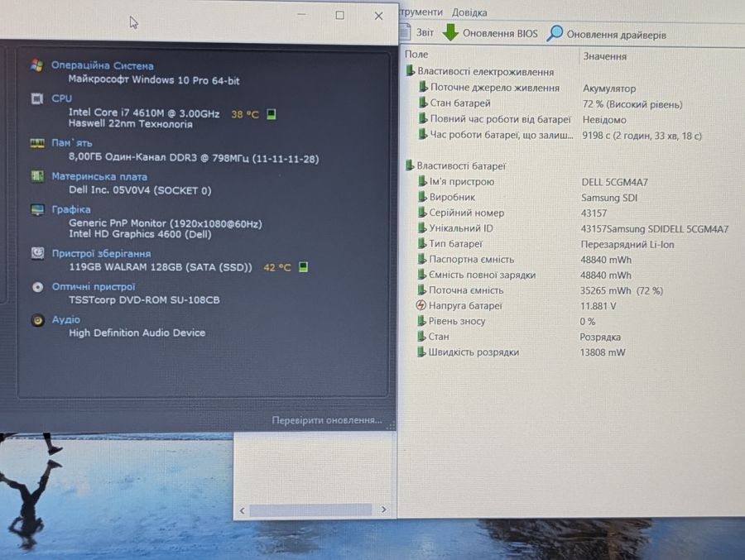
Task: Click the battery icon beside Паспортна ємність
Action: point(421,259)
